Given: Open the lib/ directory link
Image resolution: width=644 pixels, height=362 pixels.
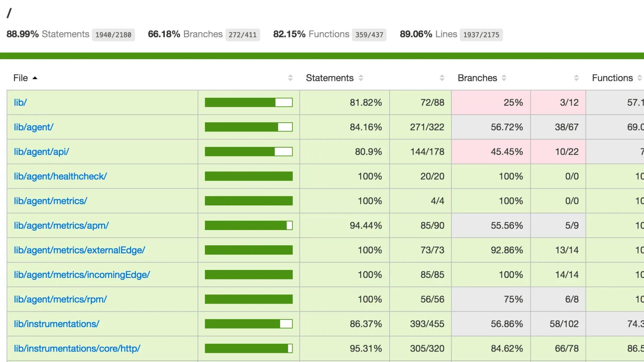Looking at the screenshot, I should point(20,103).
